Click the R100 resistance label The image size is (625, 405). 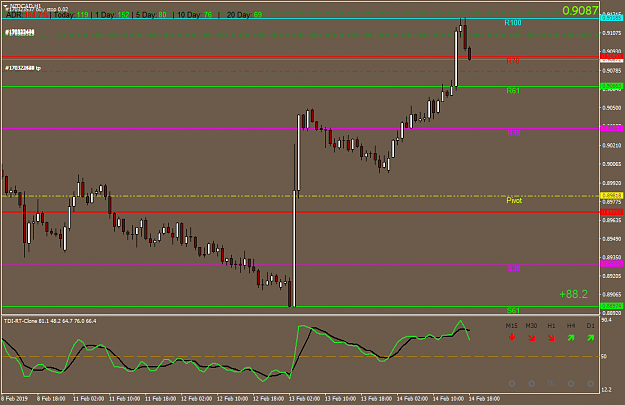[513, 23]
